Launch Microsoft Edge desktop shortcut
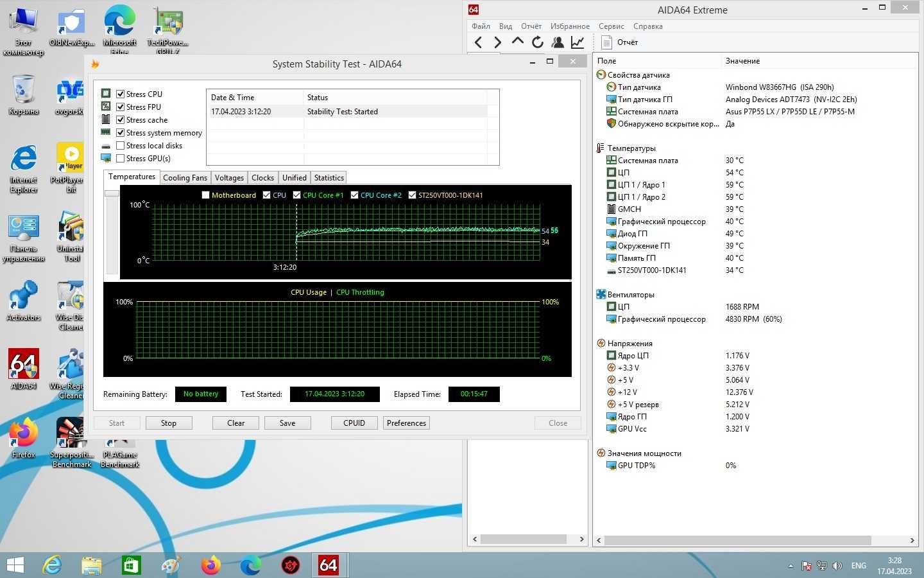This screenshot has width=924, height=578. click(x=120, y=29)
